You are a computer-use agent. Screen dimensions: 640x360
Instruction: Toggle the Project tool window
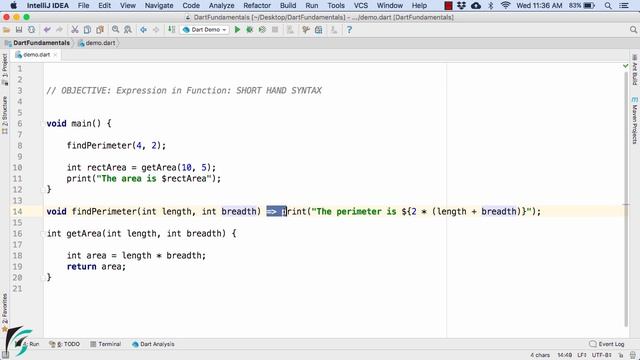click(x=4, y=69)
